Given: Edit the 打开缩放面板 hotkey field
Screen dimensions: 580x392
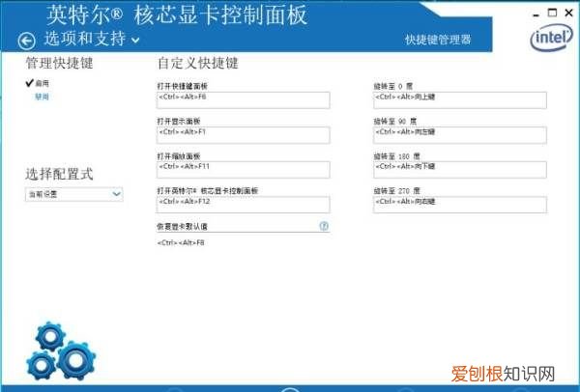Looking at the screenshot, I should coord(243,170).
